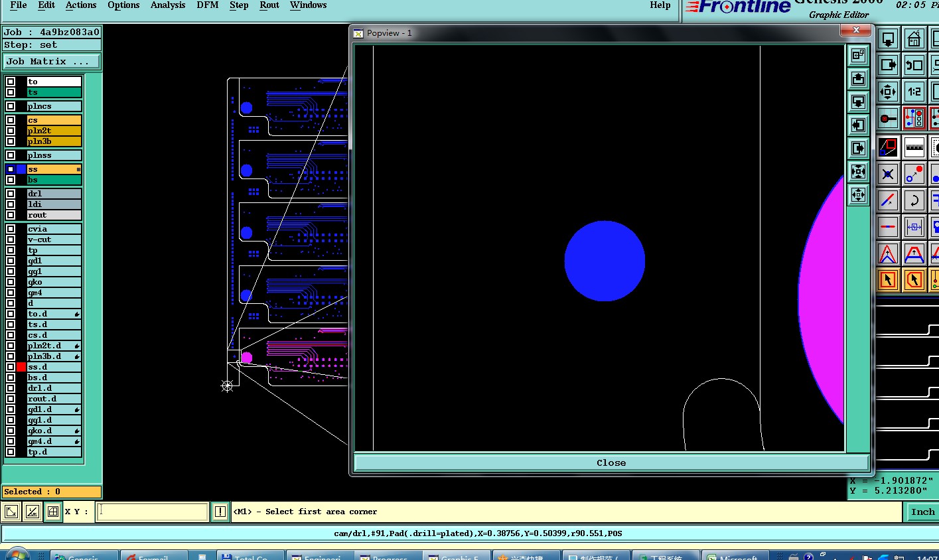The height and width of the screenshot is (560, 939).
Task: Select the rotate curved arrow tool
Action: coord(914,200)
